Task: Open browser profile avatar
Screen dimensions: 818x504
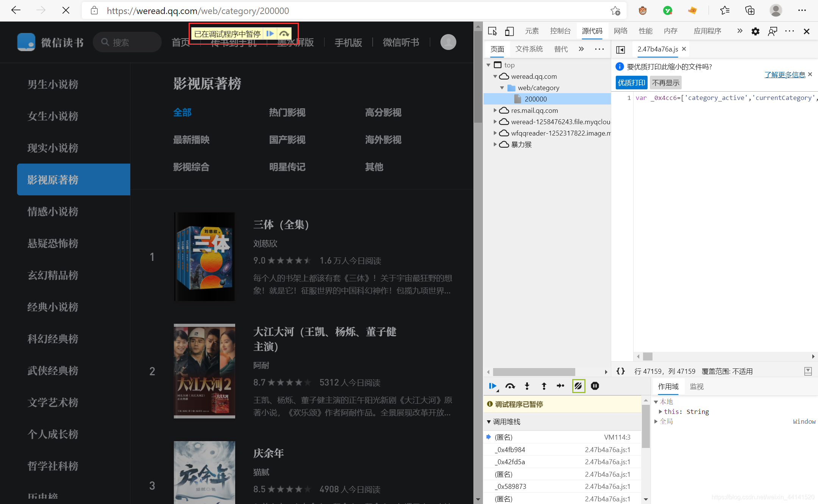Action: [776, 11]
